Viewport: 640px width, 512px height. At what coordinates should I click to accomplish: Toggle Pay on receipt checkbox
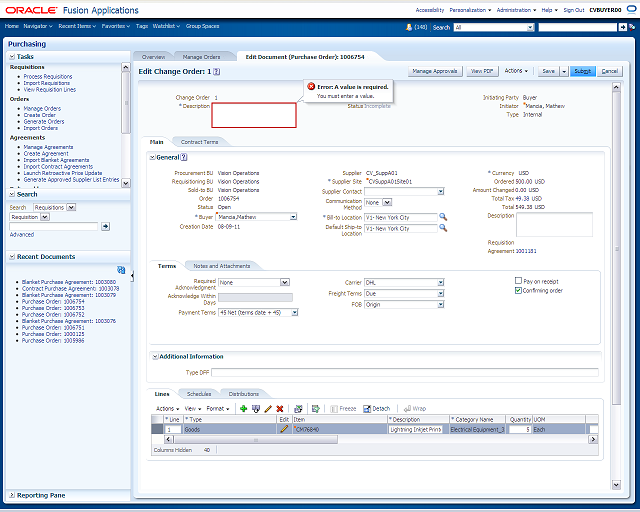pyautogui.click(x=518, y=281)
